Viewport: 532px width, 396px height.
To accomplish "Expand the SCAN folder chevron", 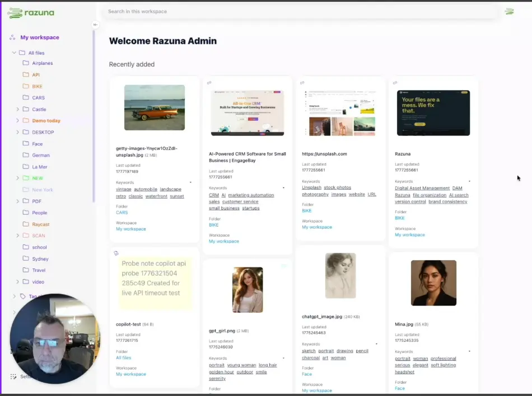I will 18,235.
